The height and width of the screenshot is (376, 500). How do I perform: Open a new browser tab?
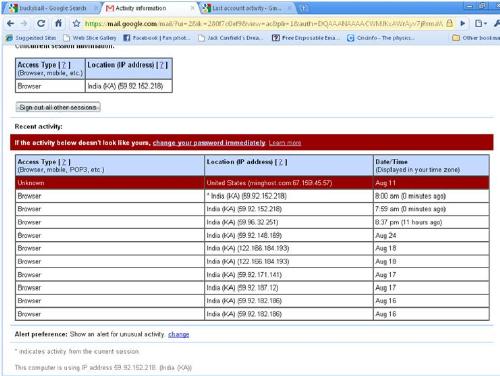(303, 8)
